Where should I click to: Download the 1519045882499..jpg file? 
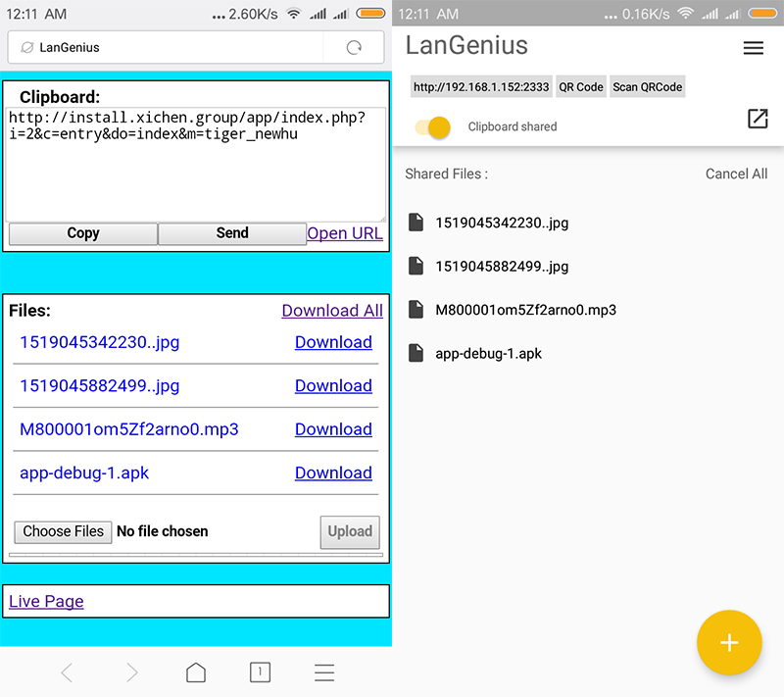[x=333, y=385]
